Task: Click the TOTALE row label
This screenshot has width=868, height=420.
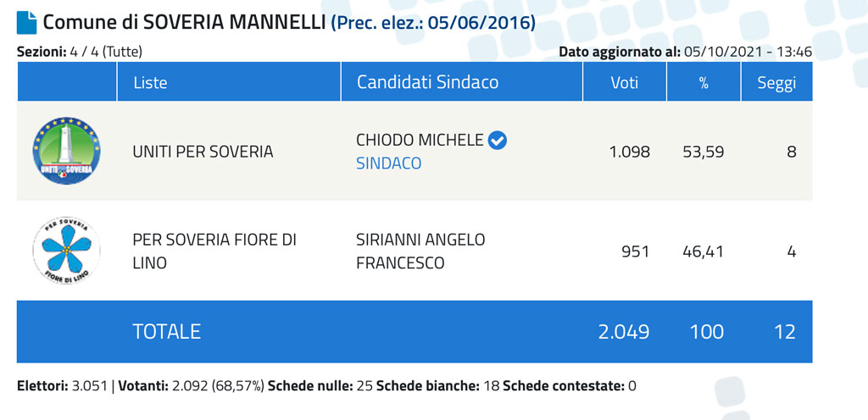Action: click(x=167, y=332)
